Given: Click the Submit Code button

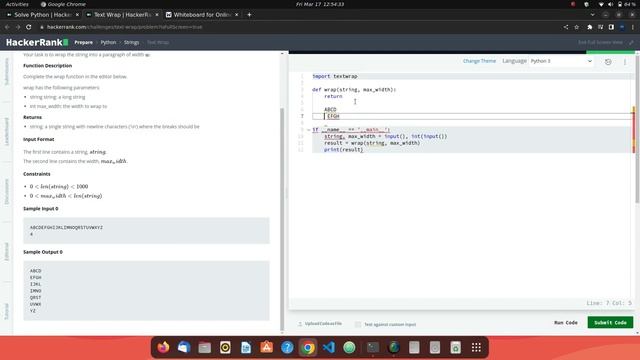Looking at the screenshot, I should 610,322.
